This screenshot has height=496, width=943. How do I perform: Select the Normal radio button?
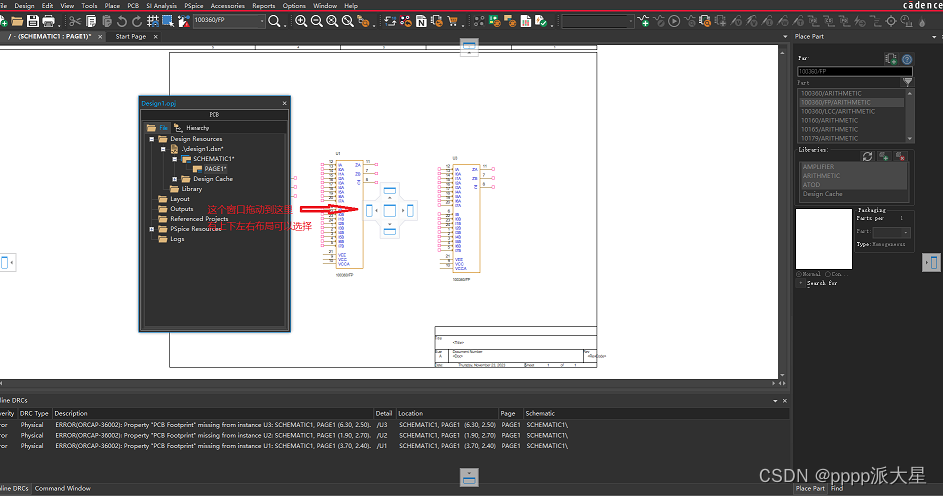(x=799, y=274)
